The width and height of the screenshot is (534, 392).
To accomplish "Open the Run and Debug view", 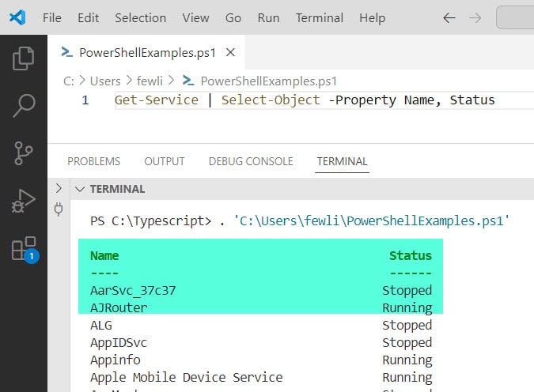I will tap(23, 201).
